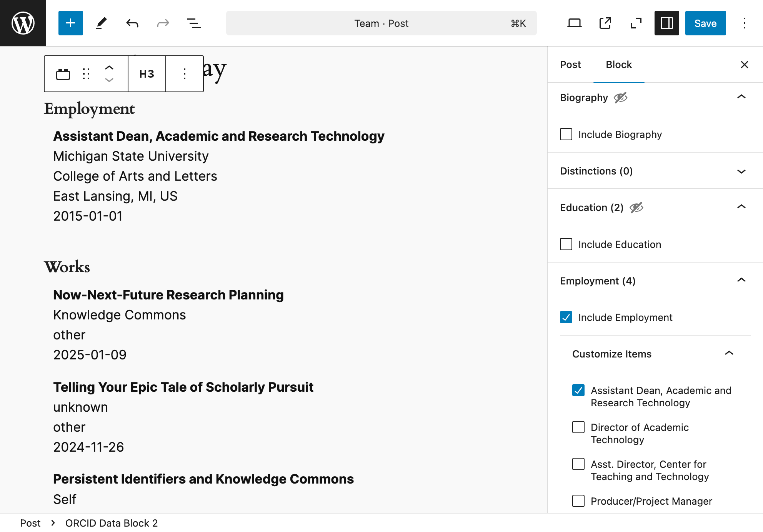Image resolution: width=763 pixels, height=532 pixels.
Task: Select the Block tab
Action: (x=619, y=65)
